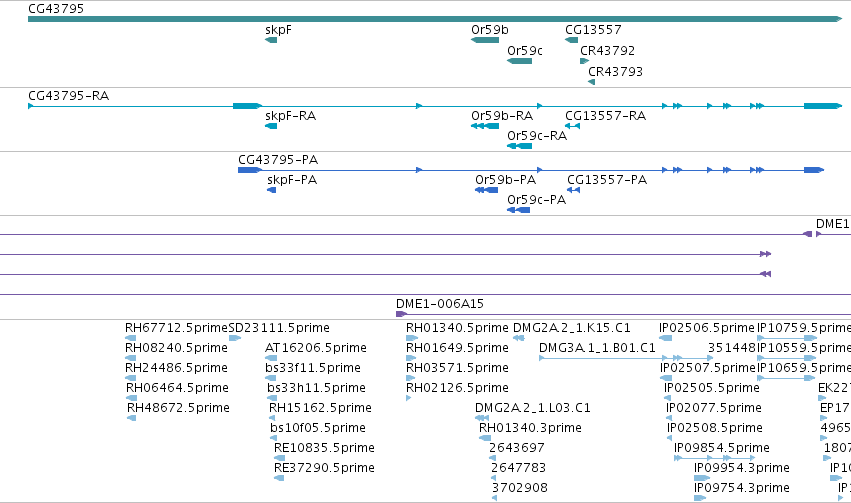
Task: Select the Or59c-PA protein label
Action: tap(536, 200)
